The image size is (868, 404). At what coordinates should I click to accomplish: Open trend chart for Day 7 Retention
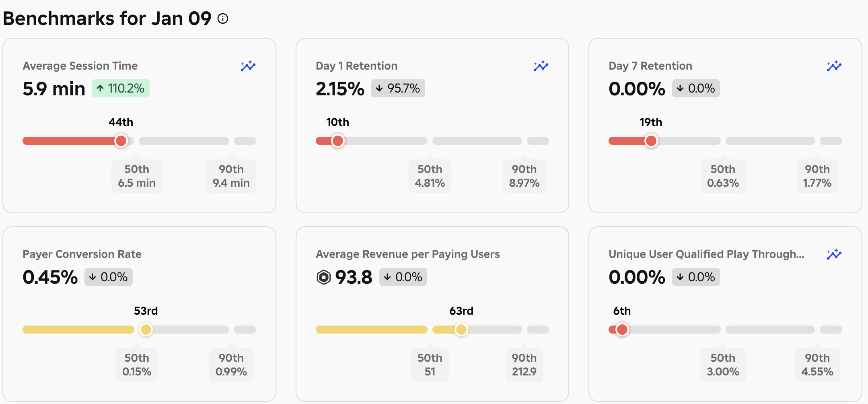[x=834, y=66]
